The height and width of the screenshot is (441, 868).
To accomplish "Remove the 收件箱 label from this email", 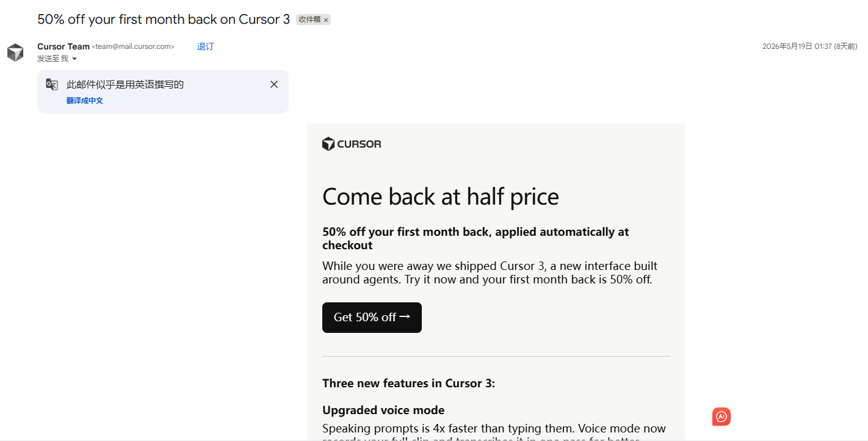I will [x=326, y=20].
